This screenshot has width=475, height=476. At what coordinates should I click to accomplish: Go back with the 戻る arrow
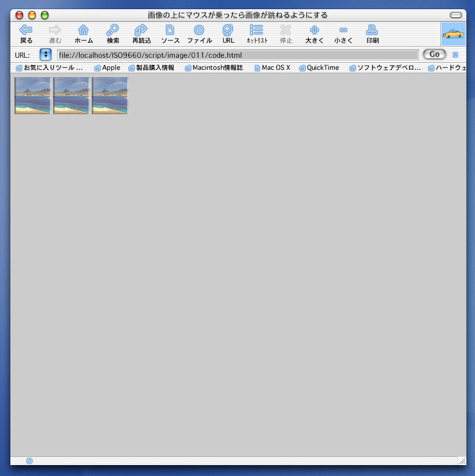click(x=26, y=33)
